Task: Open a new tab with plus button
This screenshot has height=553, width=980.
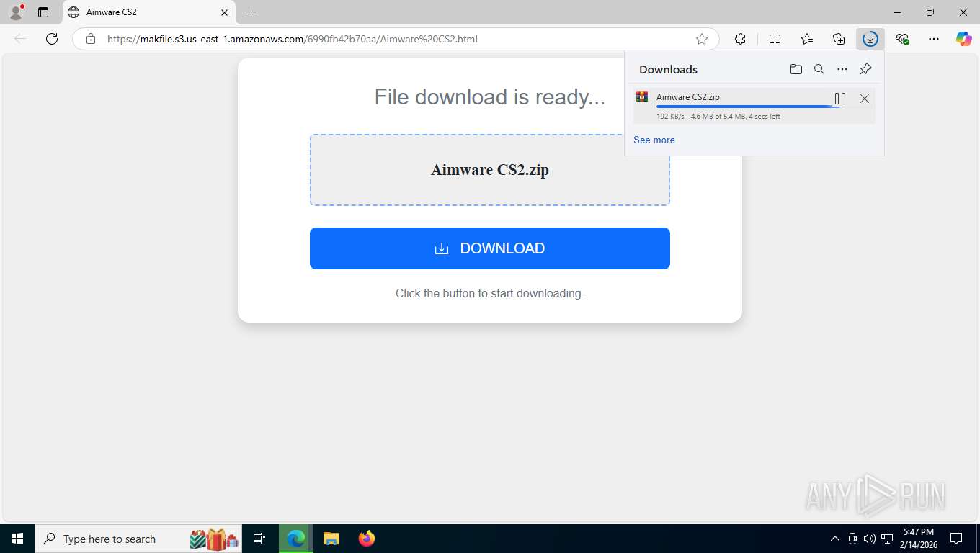Action: click(x=251, y=12)
